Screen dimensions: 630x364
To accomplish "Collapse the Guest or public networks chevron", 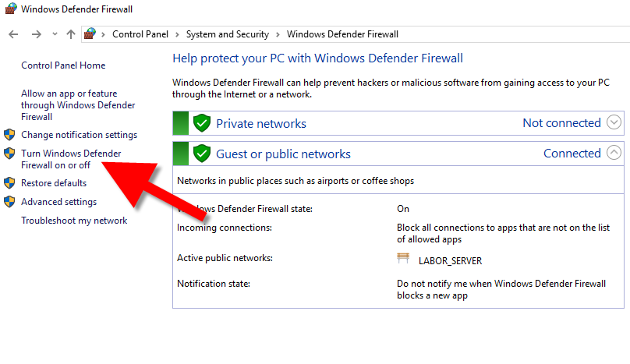I will tap(614, 153).
